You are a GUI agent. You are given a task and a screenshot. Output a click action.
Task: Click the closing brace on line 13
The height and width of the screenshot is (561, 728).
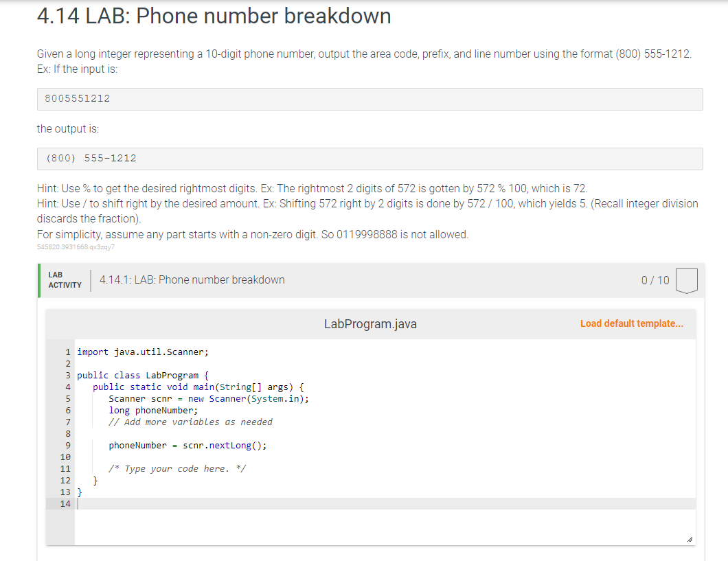[80, 492]
